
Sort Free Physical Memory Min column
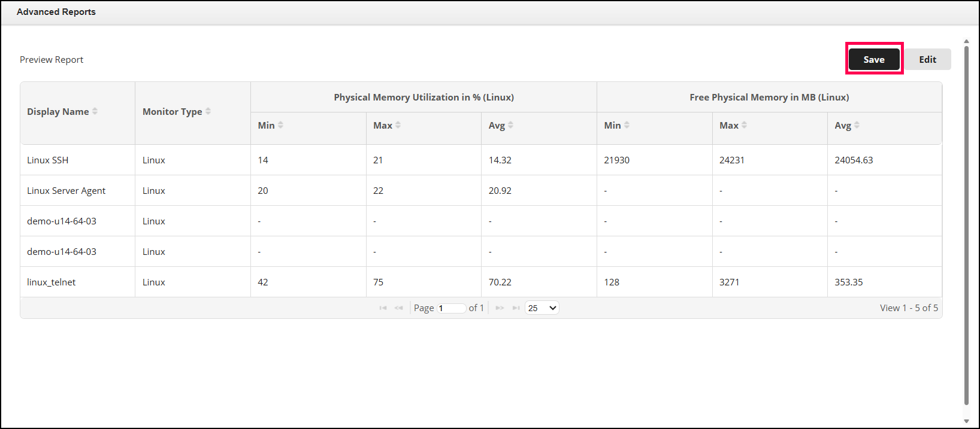point(627,125)
